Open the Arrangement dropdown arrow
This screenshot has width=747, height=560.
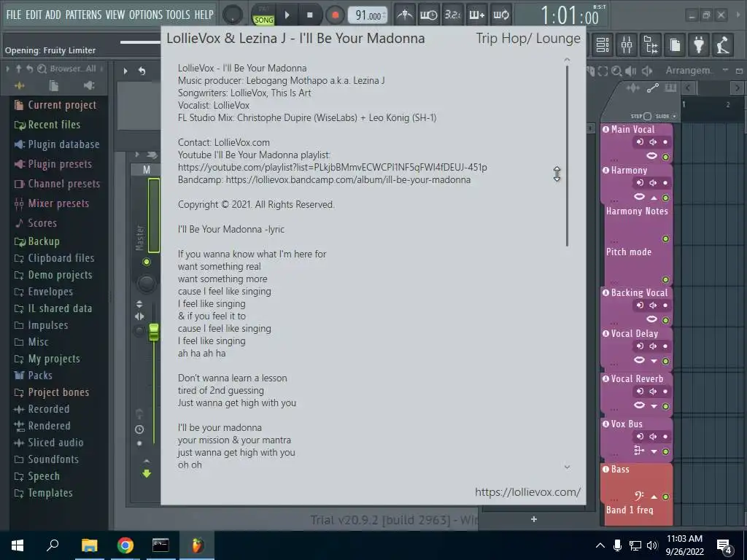pos(725,71)
